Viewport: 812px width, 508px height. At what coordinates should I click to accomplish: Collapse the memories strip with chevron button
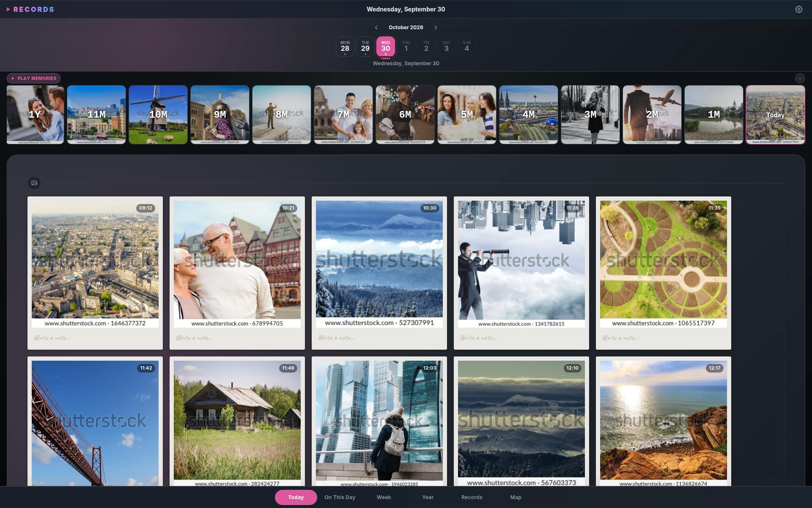tap(800, 78)
